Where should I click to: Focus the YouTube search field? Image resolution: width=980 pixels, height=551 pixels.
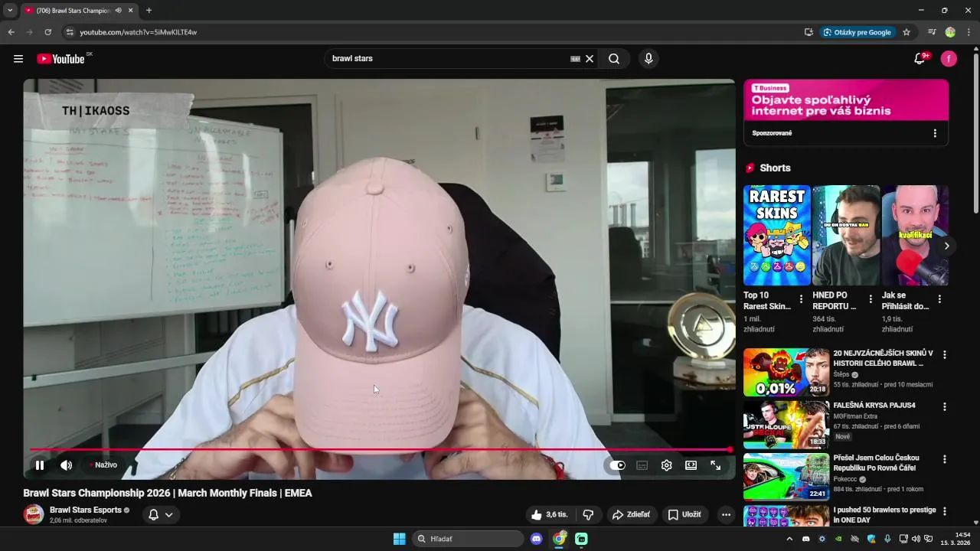(448, 59)
